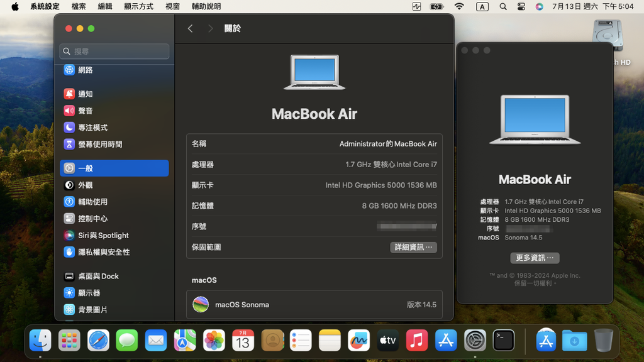Launch Safari from the Dock
Viewport: 644px width, 362px height.
[98, 340]
